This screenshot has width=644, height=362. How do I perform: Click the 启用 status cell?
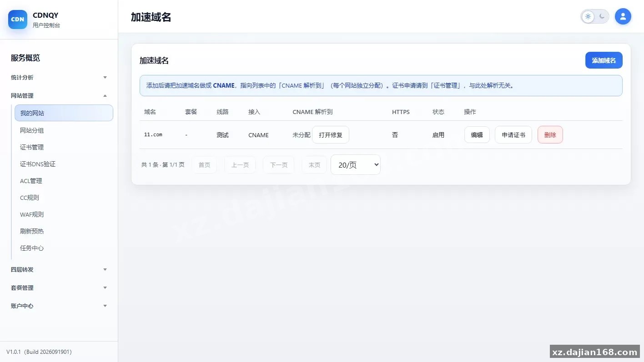coord(438,135)
